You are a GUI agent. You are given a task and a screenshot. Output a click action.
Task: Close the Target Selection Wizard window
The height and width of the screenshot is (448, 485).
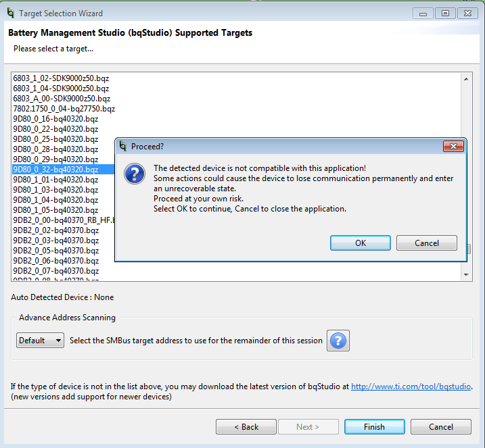click(467, 14)
